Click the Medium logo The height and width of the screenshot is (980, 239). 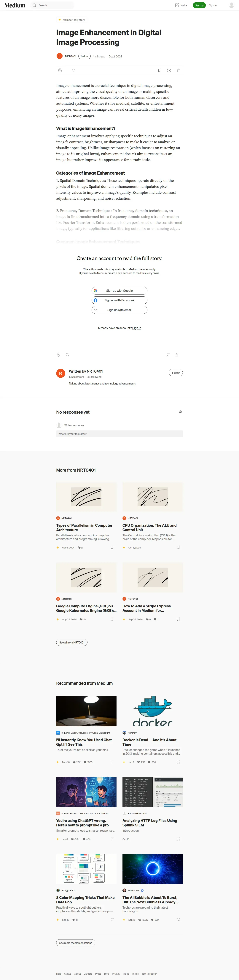coord(15,5)
